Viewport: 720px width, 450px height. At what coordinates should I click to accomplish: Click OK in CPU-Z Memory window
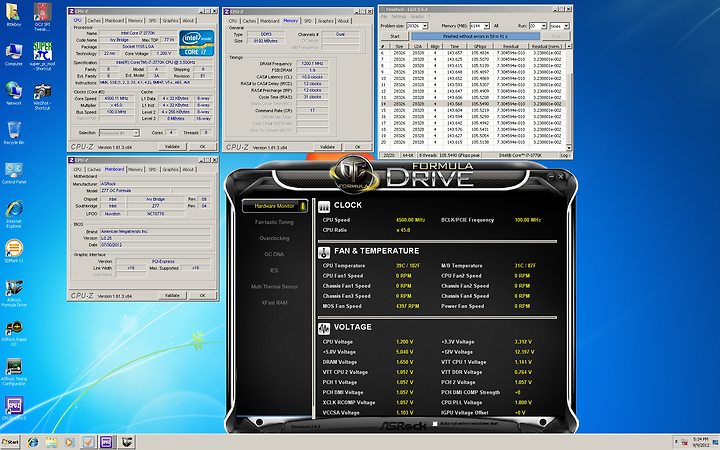[x=358, y=147]
